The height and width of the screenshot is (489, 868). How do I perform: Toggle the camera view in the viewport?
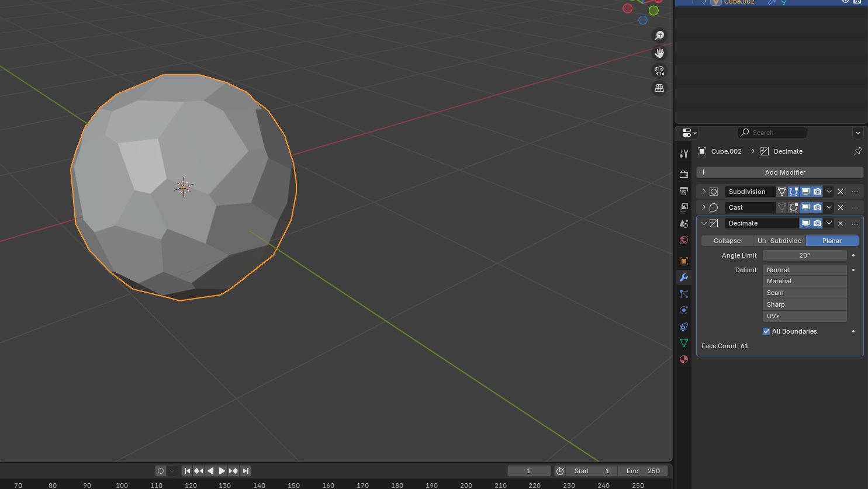click(x=659, y=71)
